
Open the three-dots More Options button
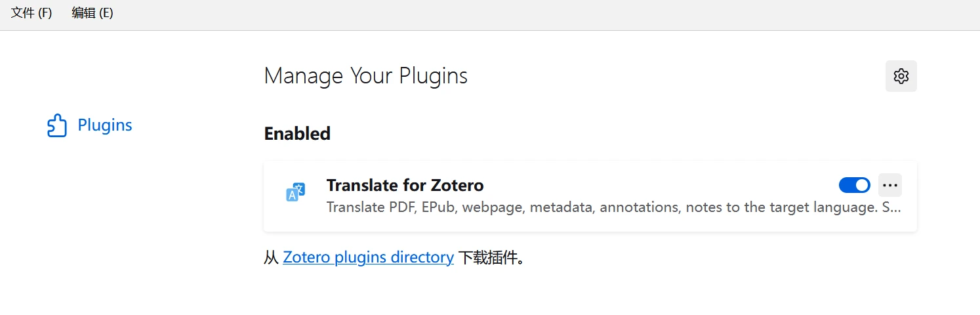pos(889,185)
